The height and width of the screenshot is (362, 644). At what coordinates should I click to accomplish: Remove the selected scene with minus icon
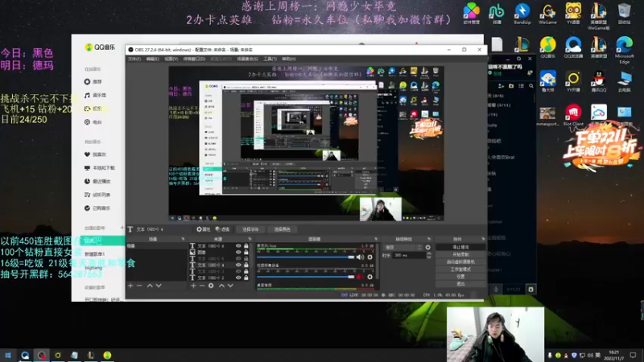139,286
